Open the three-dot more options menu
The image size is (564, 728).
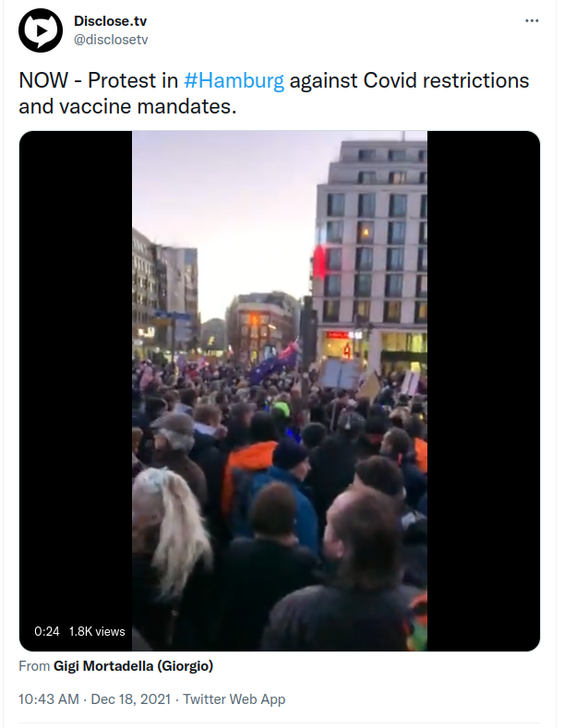pyautogui.click(x=532, y=21)
